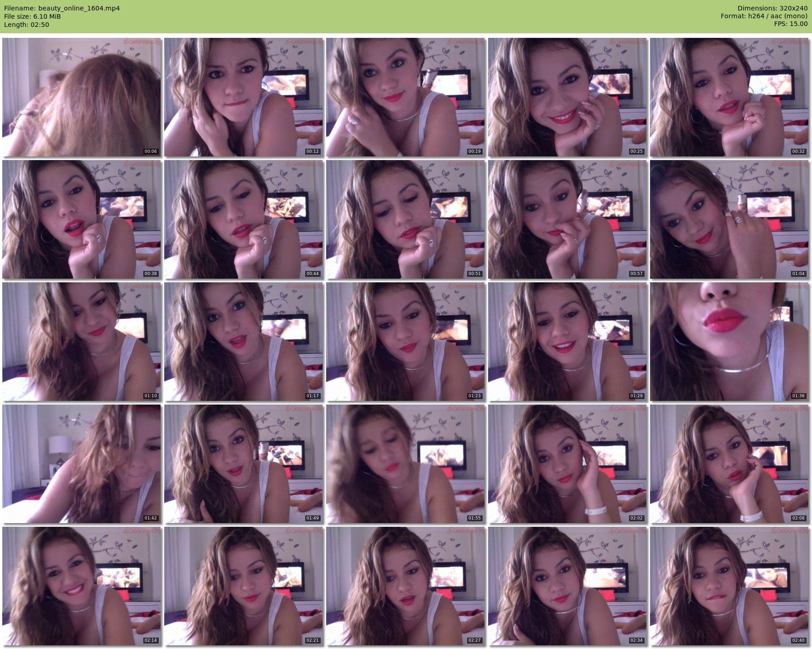812x649 pixels.
Task: Click the thumbnail stamped 01:17
Action: pyautogui.click(x=244, y=342)
